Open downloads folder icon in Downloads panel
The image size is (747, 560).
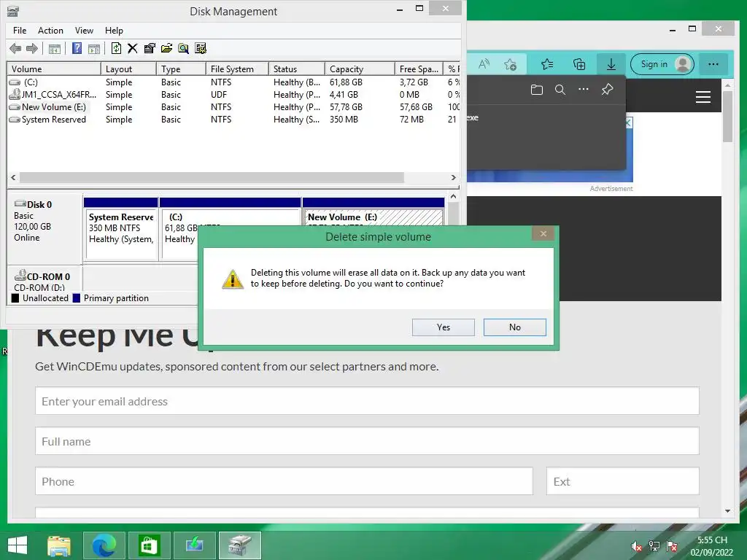pos(537,90)
